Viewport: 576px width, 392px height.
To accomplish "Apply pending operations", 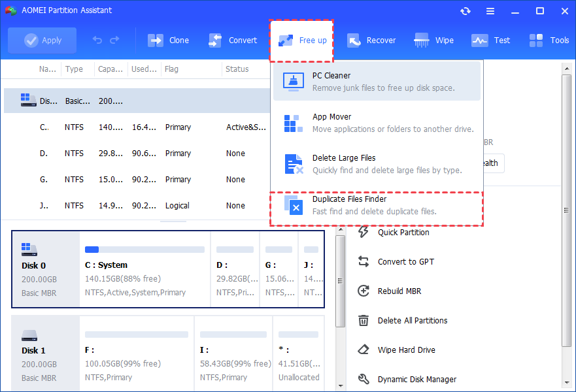I will click(42, 40).
